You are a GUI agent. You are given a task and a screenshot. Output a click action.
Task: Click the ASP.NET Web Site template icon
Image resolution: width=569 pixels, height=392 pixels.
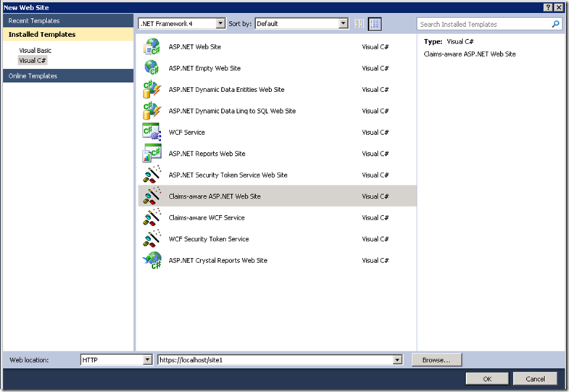[x=151, y=47]
